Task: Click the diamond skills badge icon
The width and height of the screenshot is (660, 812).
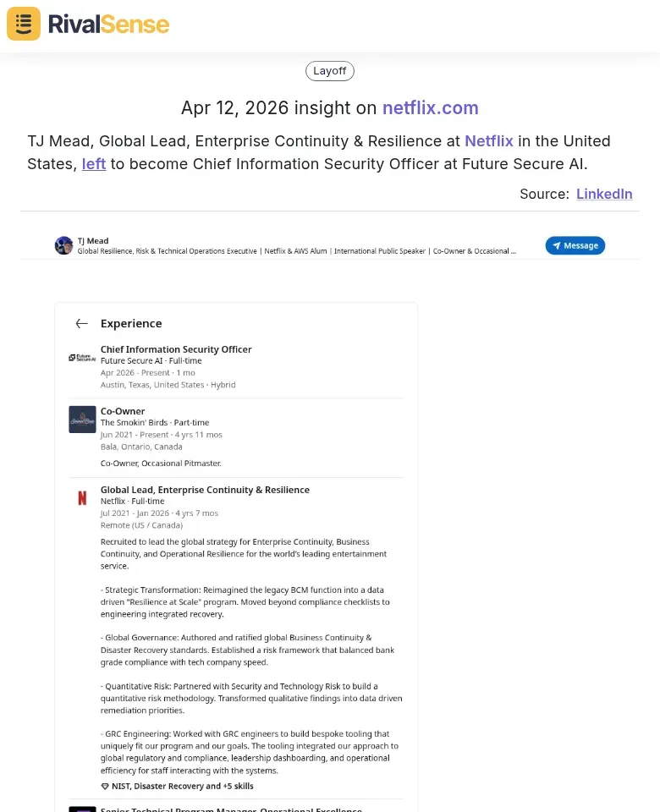Action: pos(105,786)
